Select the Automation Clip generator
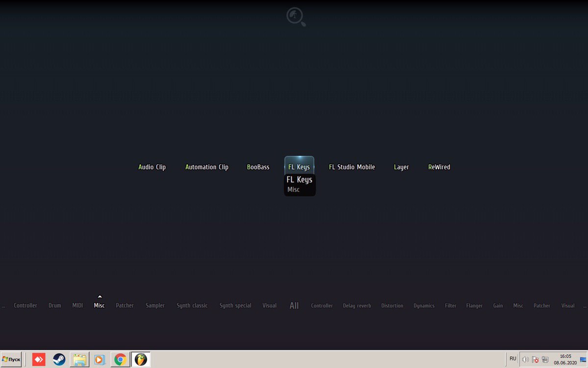This screenshot has height=368, width=588. (x=207, y=167)
